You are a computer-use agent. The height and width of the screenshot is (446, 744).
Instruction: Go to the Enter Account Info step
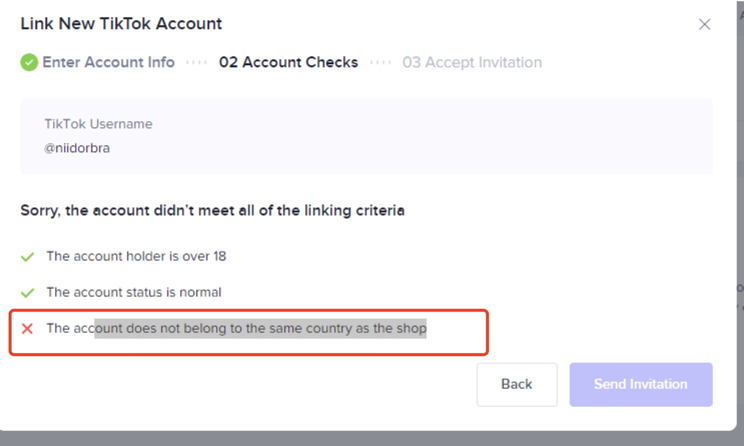tap(108, 62)
